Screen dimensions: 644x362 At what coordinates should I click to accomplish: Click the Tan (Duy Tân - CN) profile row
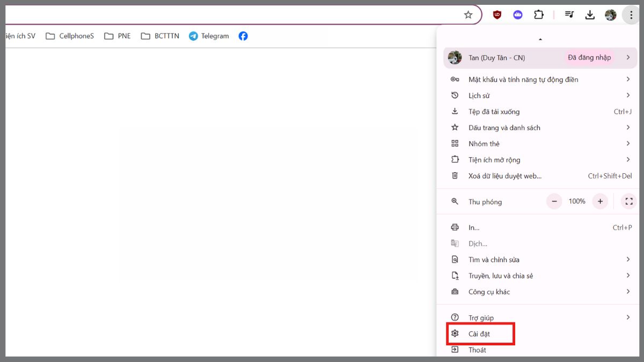coord(541,57)
